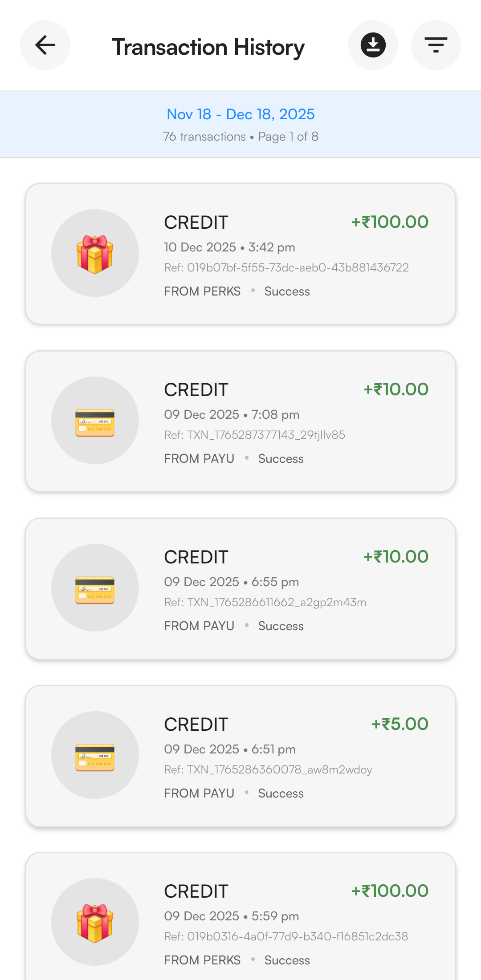Tap reference TXN_1765286611662_a2gp2m43m

[x=265, y=602]
